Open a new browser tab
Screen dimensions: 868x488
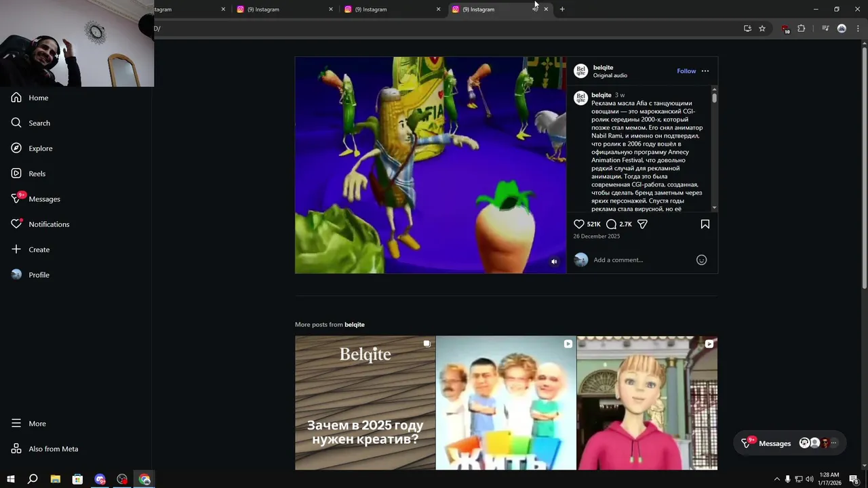[x=562, y=9]
